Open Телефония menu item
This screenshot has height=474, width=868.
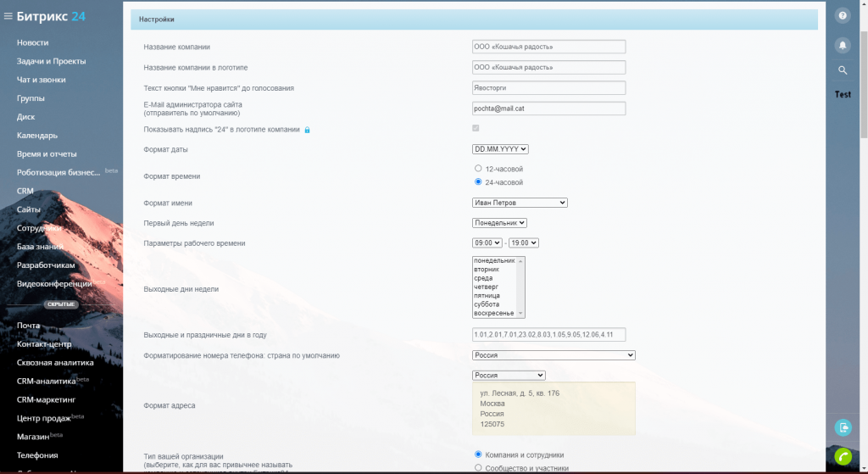(x=37, y=455)
